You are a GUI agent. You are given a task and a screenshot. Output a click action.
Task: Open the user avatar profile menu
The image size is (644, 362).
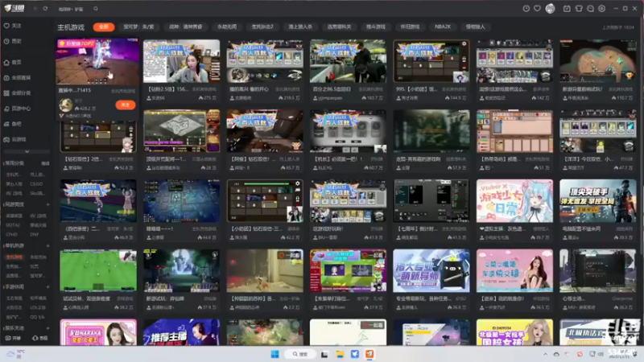(x=550, y=9)
